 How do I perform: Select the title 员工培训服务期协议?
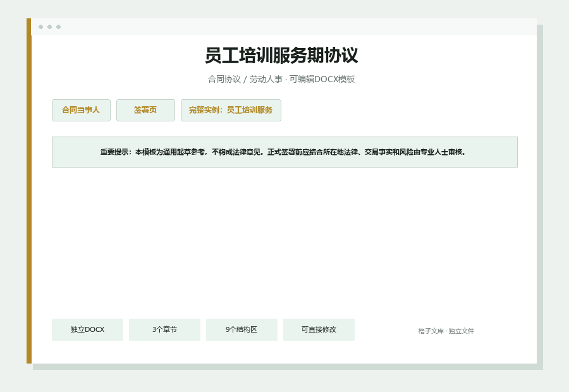pos(281,55)
